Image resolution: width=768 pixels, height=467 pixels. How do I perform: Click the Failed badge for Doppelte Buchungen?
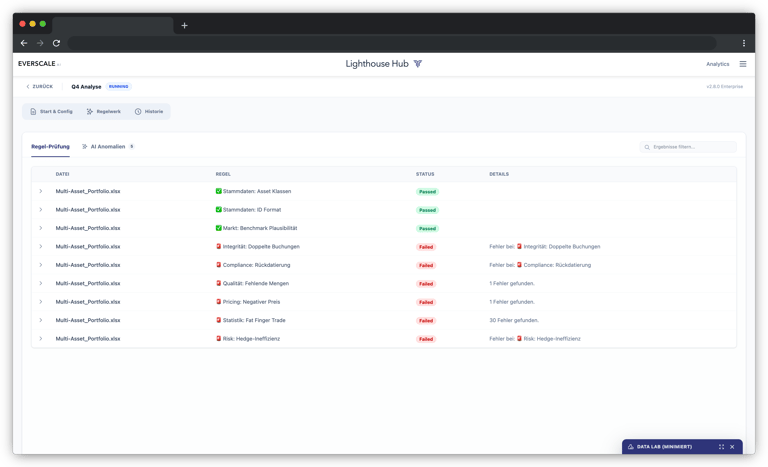[x=426, y=247]
